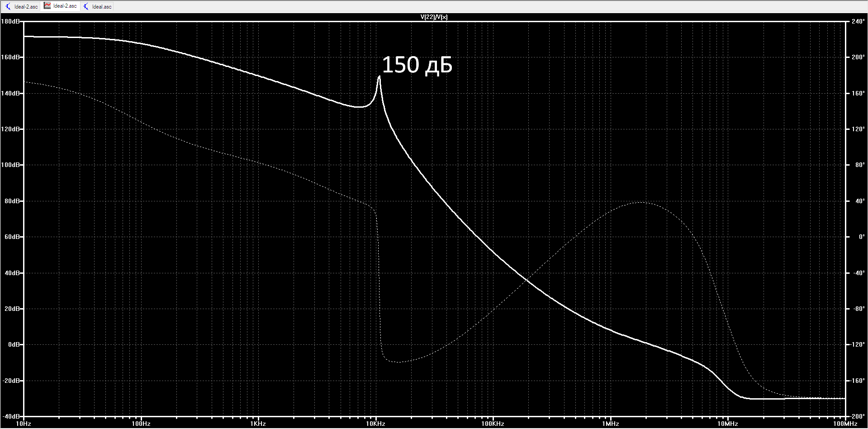This screenshot has width=868, height=429.
Task: Click the "100KHz" frequency axis label
Action: 493,424
